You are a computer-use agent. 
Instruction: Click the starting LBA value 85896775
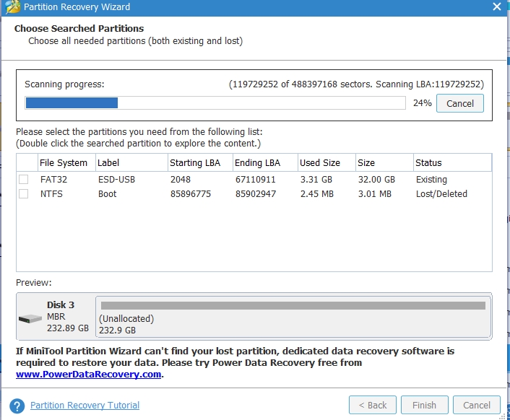[x=191, y=193]
